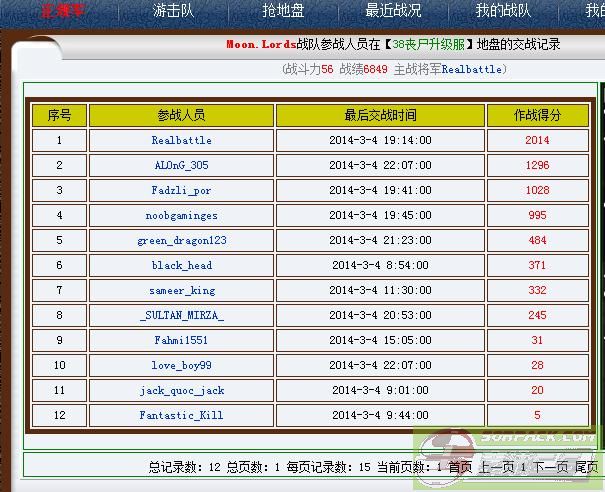The image size is (605, 492).
Task: Click player noobgaminges
Action: [x=181, y=216]
